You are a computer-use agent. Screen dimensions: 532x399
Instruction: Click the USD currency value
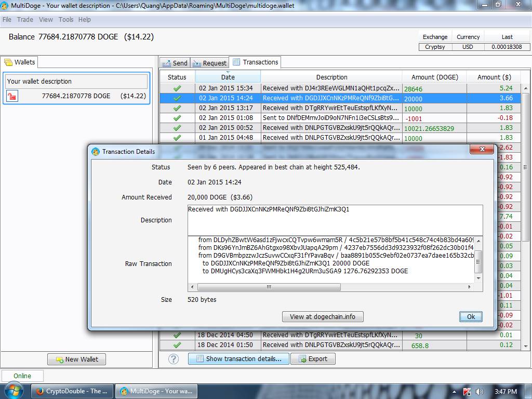tap(468, 47)
